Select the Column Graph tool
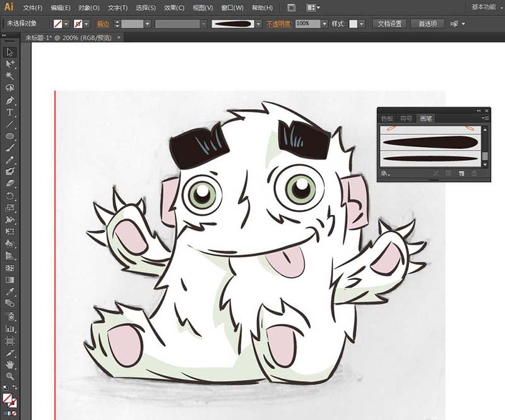 coord(9,329)
